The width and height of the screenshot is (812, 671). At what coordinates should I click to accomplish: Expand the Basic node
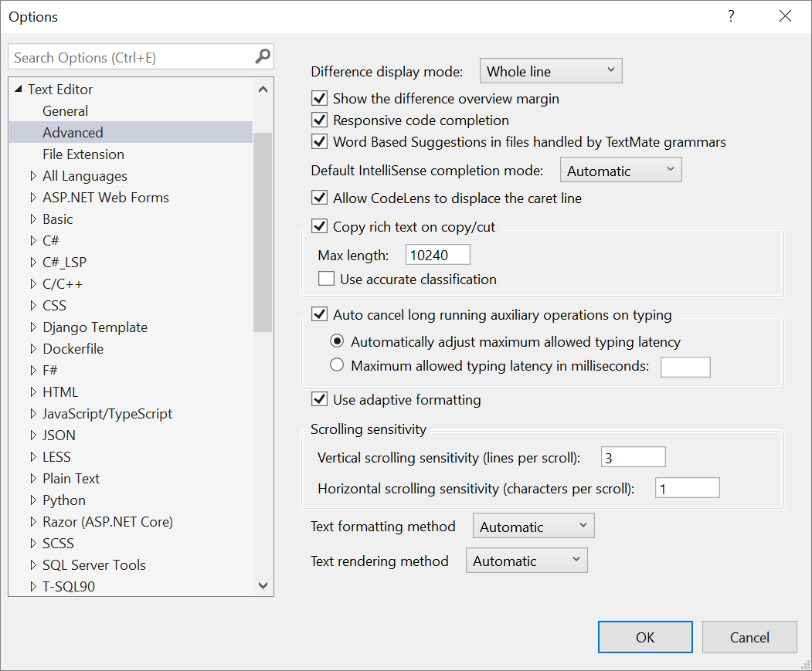pyautogui.click(x=33, y=219)
